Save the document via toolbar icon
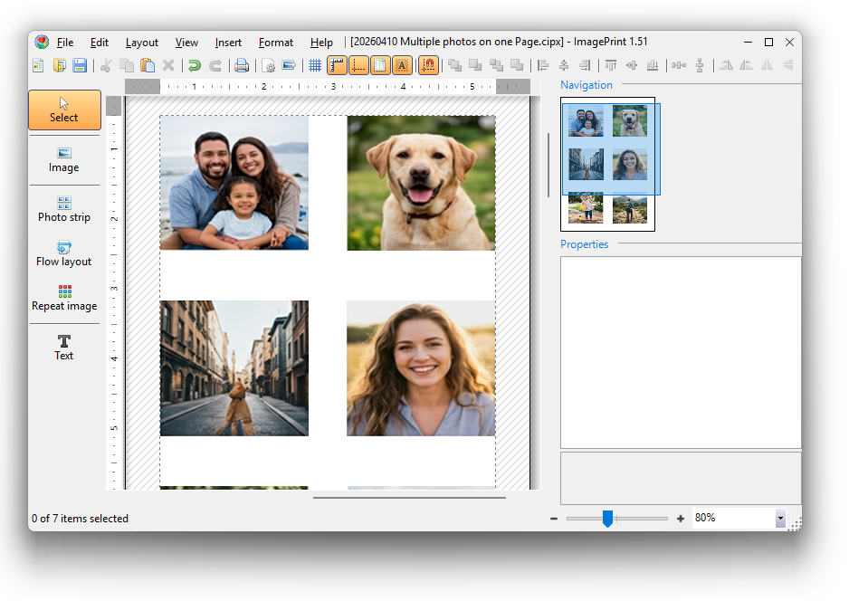 coord(80,64)
